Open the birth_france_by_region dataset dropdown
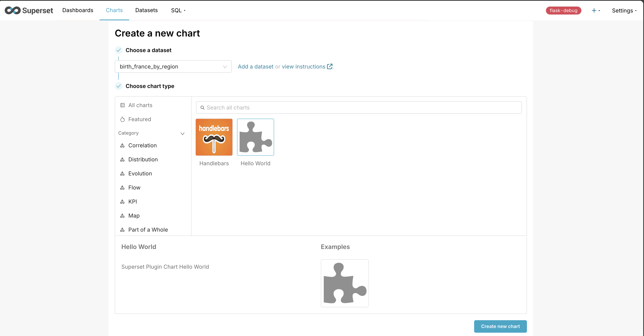 tap(173, 67)
